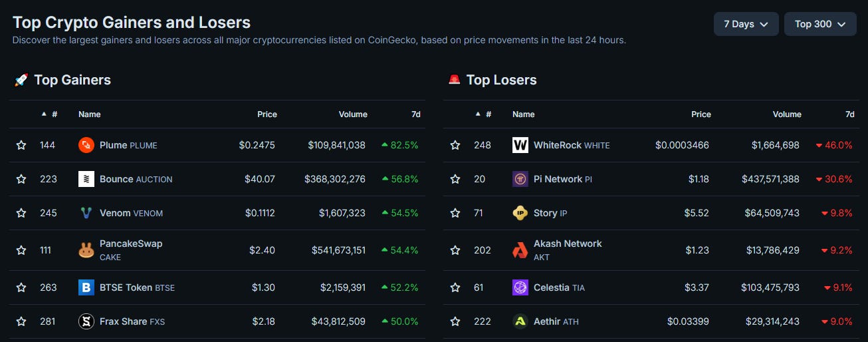
Task: Open the Top 300 filter dropdown
Action: click(x=820, y=24)
